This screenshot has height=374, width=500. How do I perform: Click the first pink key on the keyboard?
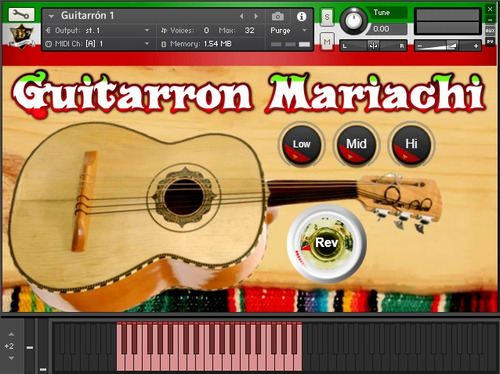click(x=120, y=363)
